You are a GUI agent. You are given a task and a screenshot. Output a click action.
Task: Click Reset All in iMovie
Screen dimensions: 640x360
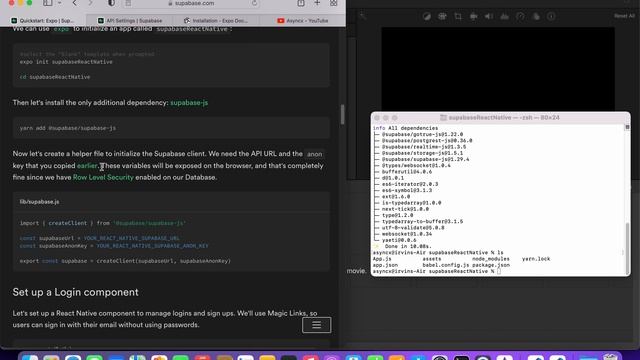(x=624, y=16)
